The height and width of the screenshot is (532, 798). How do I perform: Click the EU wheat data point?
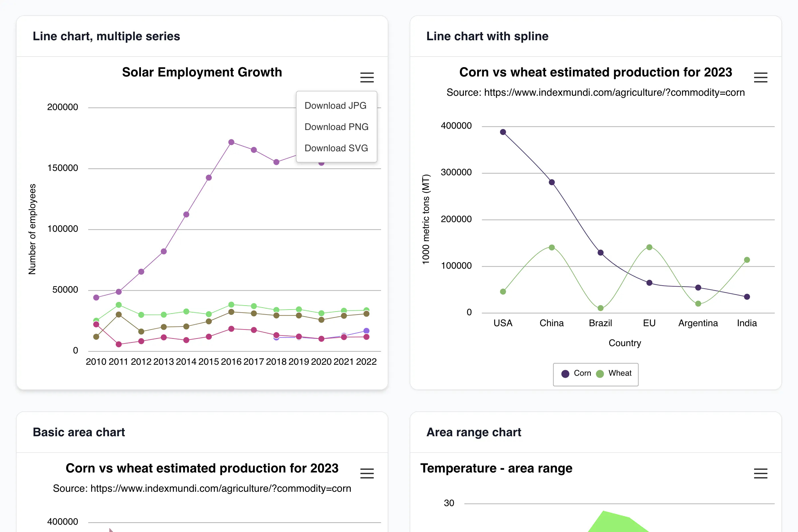pos(649,247)
